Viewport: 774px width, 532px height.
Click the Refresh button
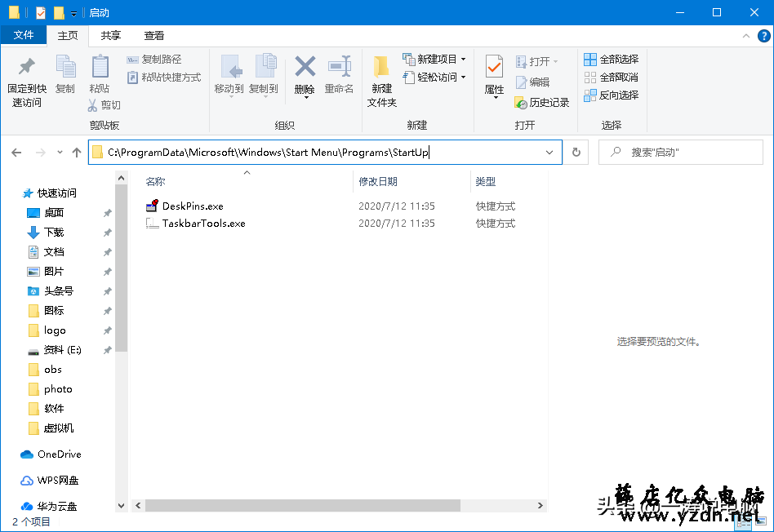pos(576,153)
